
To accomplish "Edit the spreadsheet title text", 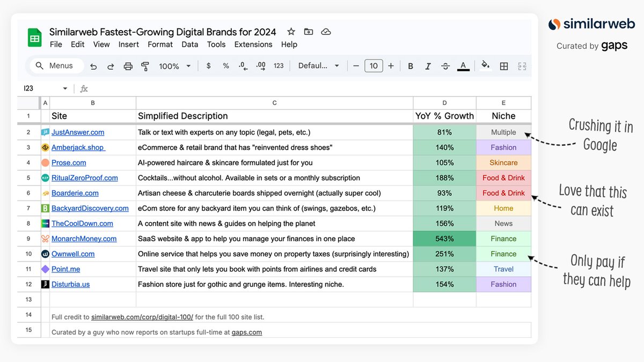I will 163,32.
